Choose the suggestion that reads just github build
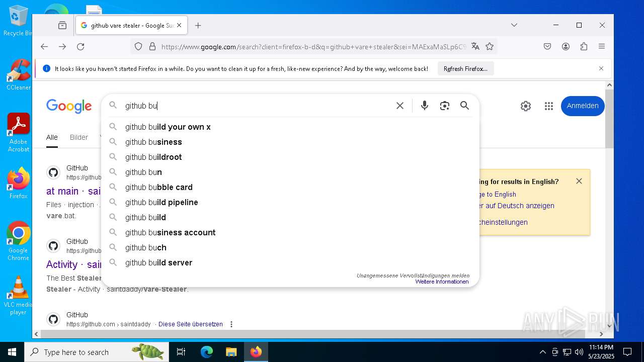The image size is (644, 362). tap(290, 217)
